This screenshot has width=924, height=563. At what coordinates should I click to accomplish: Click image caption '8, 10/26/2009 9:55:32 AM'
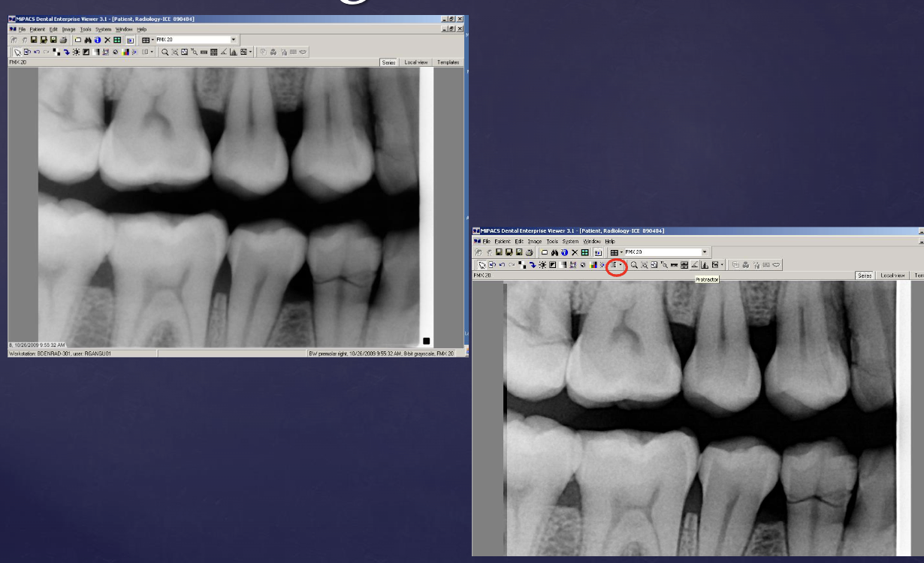[37, 345]
